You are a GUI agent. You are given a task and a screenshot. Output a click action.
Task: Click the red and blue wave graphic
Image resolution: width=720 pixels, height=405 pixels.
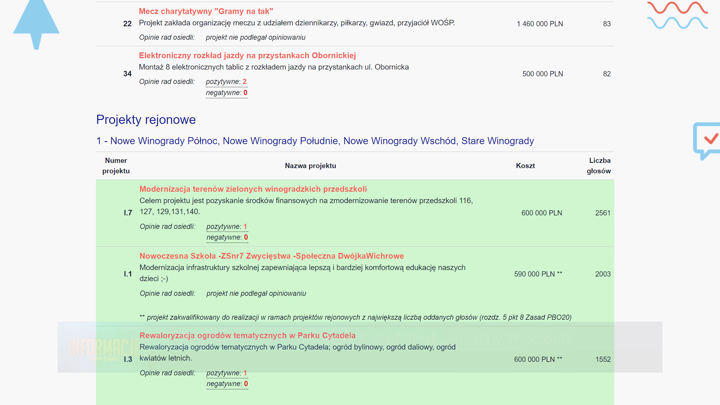[677, 15]
